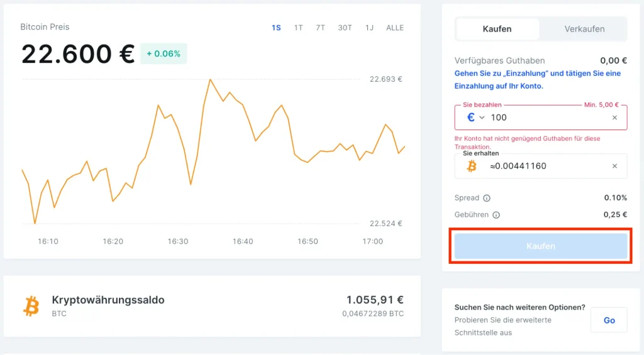Click the Gebühren info icon

[496, 215]
